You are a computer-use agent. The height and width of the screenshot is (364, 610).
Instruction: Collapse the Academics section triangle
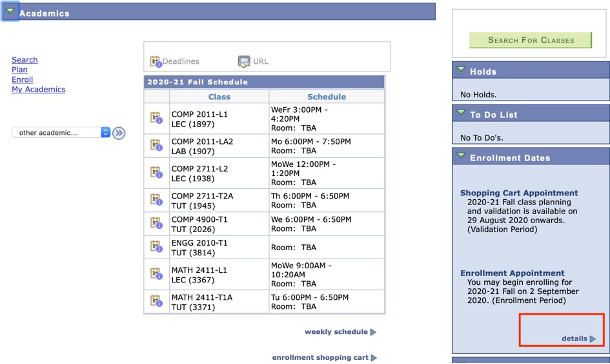point(10,12)
